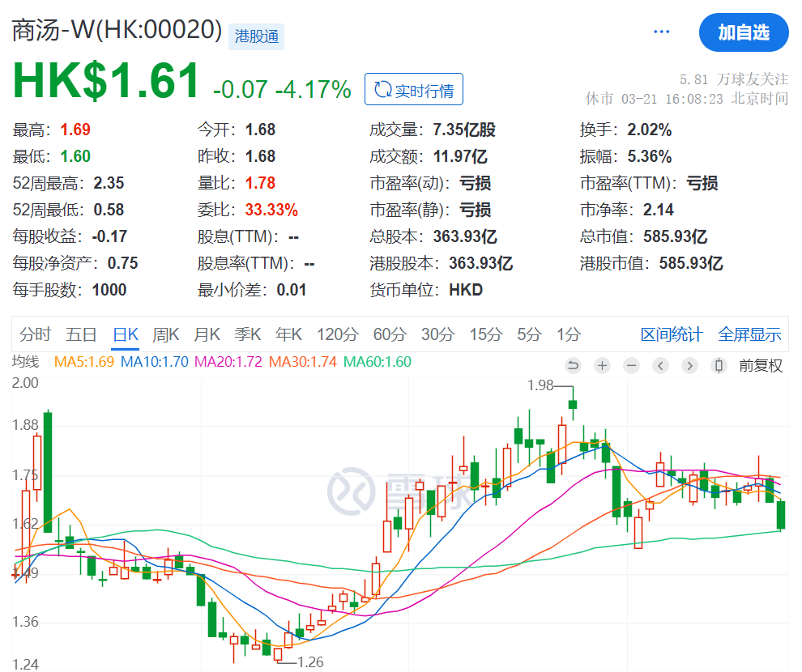Image resolution: width=802 pixels, height=672 pixels.
Task: Zoom in chart with plus icon
Action: (603, 365)
